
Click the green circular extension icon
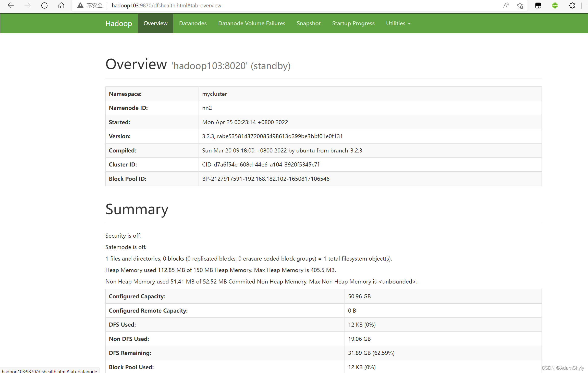555,5
